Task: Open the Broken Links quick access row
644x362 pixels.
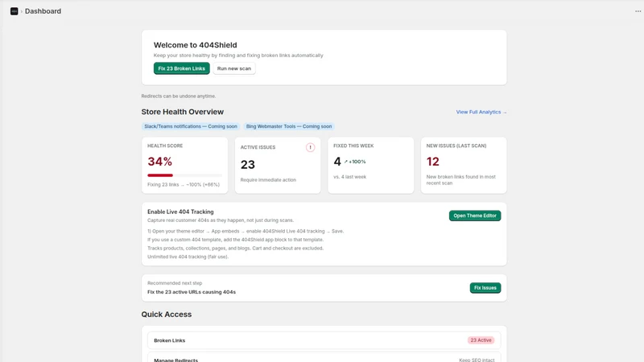Action: click(x=324, y=340)
